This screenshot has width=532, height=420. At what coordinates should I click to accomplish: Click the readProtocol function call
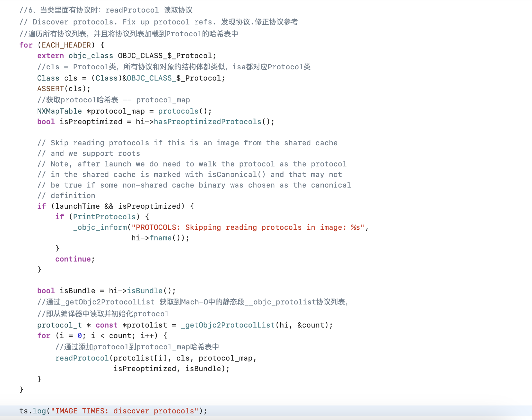(x=82, y=358)
